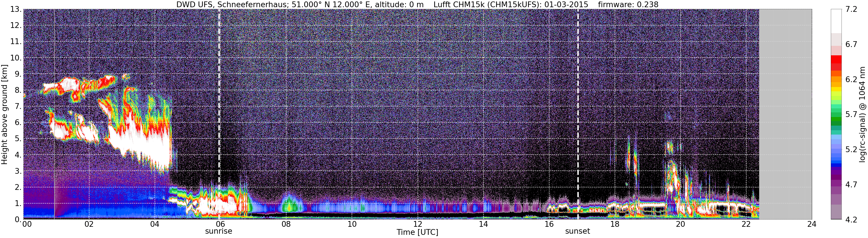Screen dimensions: 868x238
Task: Click the "sunset" label under the time axis
Action: [x=578, y=231]
